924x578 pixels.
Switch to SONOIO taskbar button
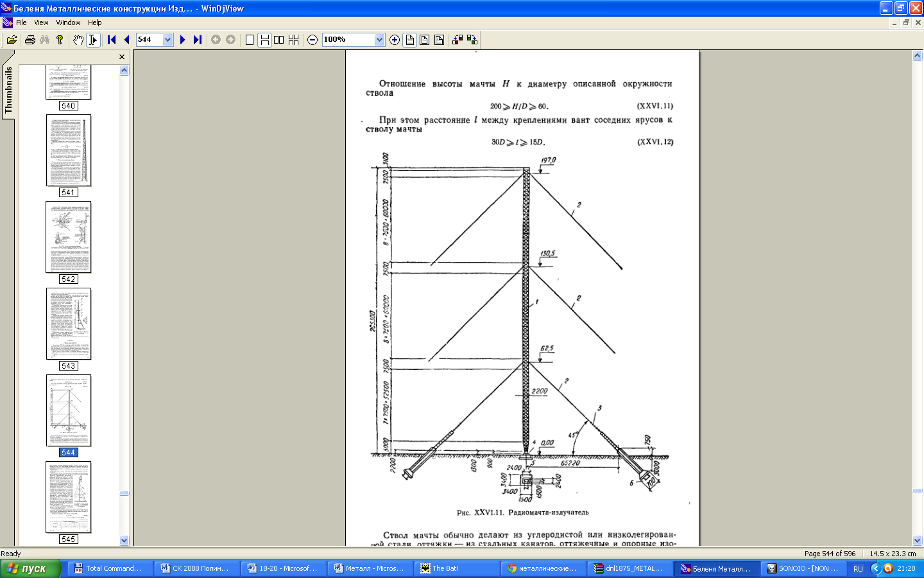tap(804, 568)
